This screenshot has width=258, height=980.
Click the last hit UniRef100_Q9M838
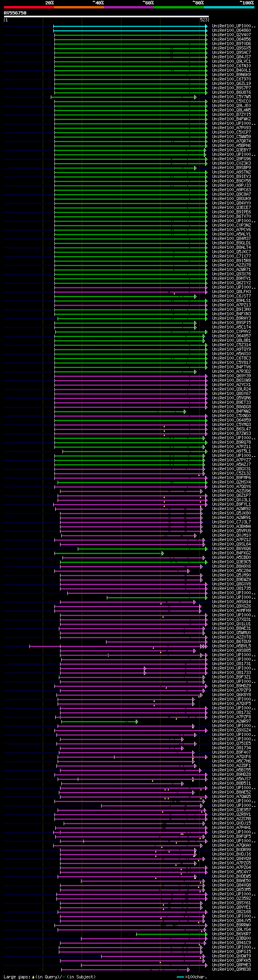[x=231, y=969]
